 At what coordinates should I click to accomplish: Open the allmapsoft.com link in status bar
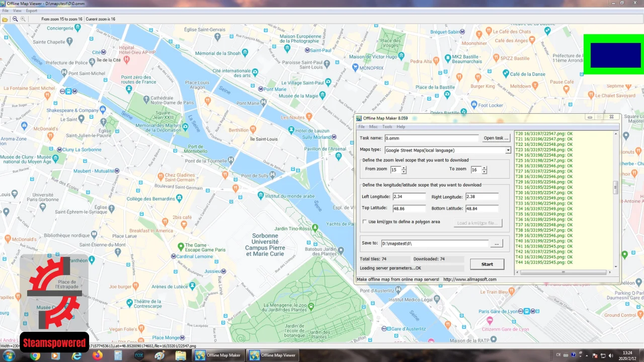point(469,280)
